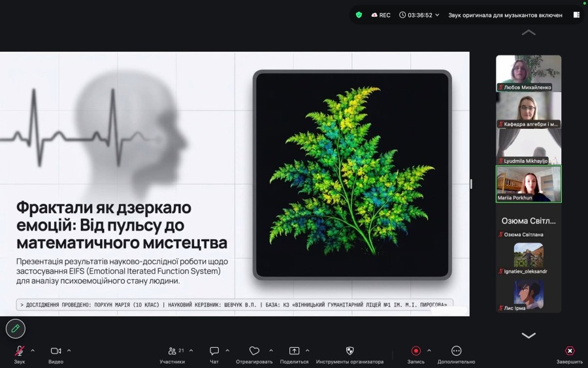Screen dimensions: 588x368
Task: Select Любов Михайленко video thumbnail
Action: click(529, 73)
